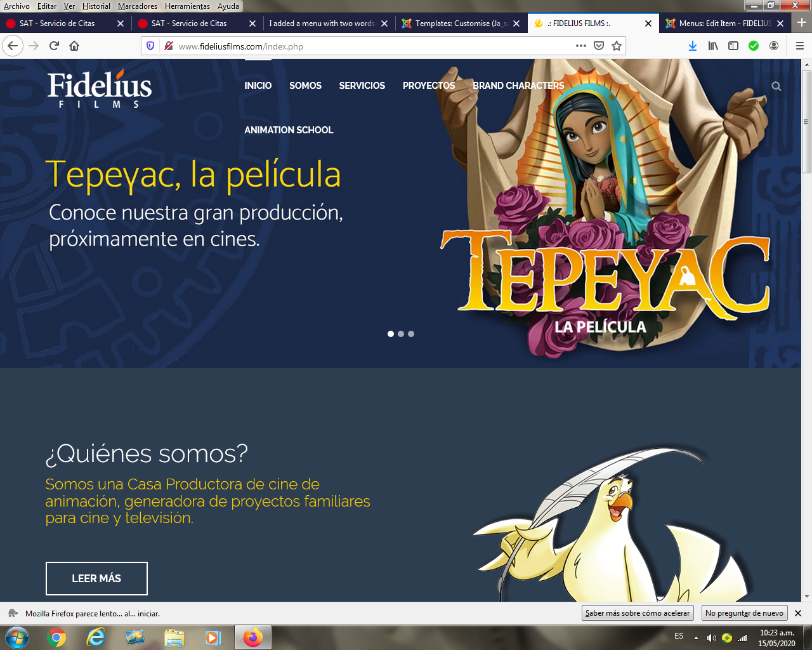This screenshot has width=812, height=650.
Task: Select the first carousel slide dot
Action: pos(391,334)
